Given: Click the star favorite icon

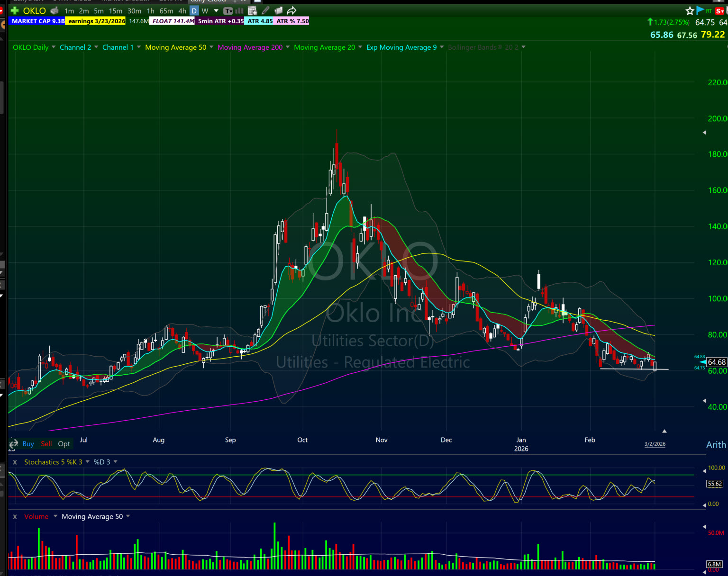Looking at the screenshot, I should (x=690, y=10).
